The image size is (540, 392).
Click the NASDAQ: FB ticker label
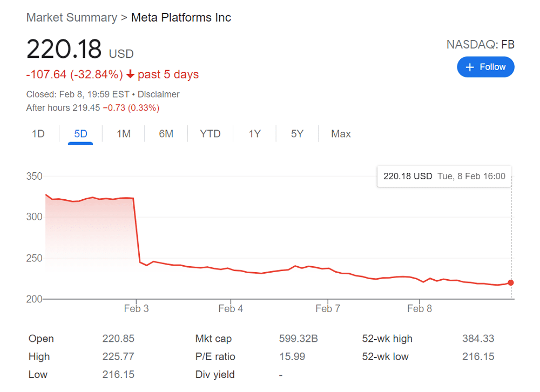point(480,45)
